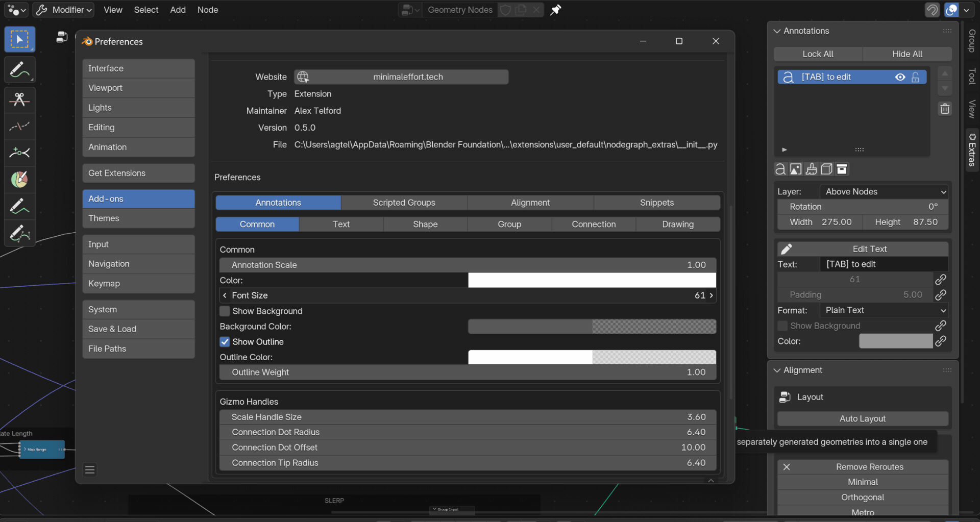The width and height of the screenshot is (980, 522).
Task: Open the Themes preferences section
Action: [138, 218]
